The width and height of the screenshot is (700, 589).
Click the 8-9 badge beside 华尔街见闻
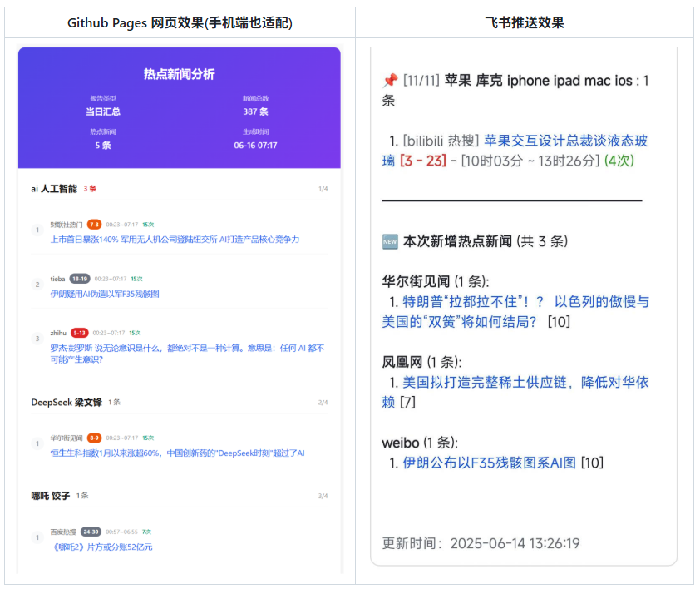click(x=94, y=438)
